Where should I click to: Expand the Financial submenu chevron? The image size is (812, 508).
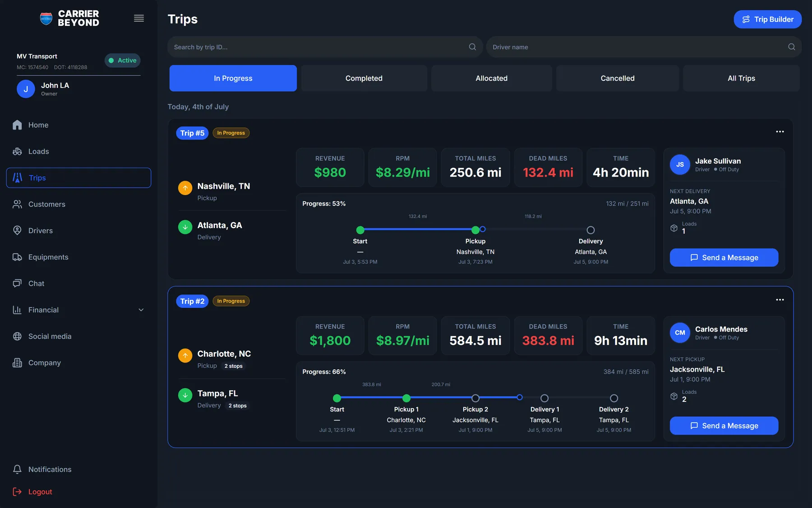[x=141, y=310]
